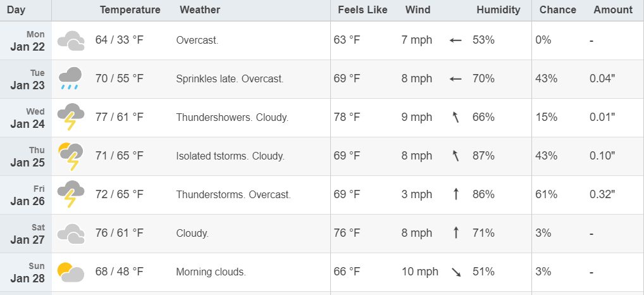This screenshot has height=295, width=644.
Task: Click the rain cloud icon for Tue Jan 23
Action: (70, 79)
